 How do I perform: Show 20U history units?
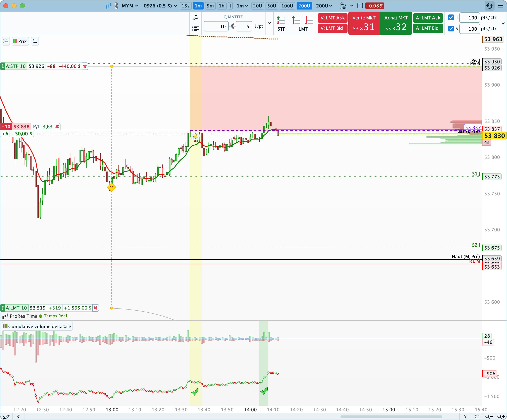pos(257,6)
